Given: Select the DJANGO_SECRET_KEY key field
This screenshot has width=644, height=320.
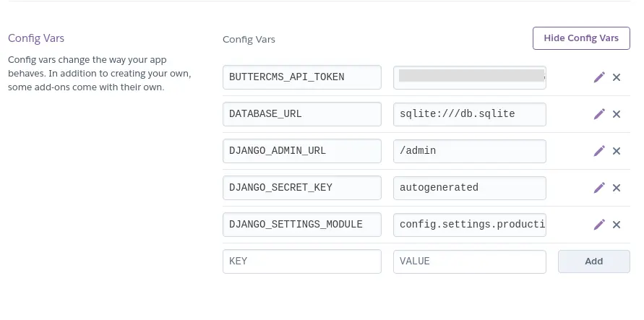Looking at the screenshot, I should [302, 188].
